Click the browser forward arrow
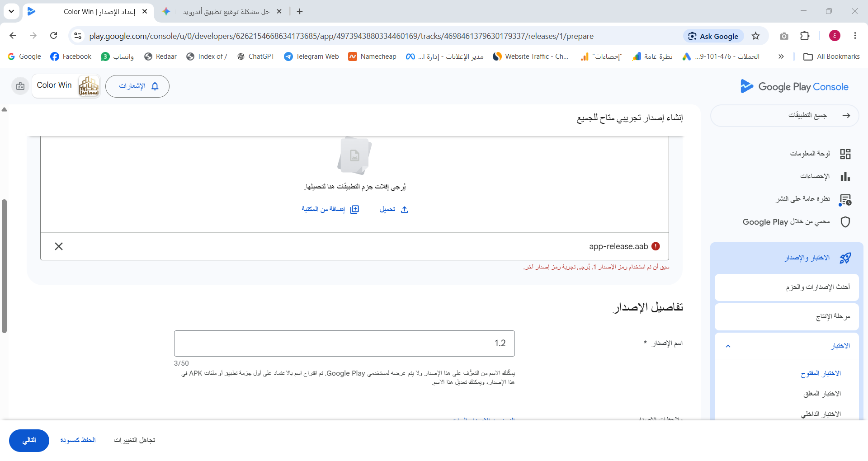The width and height of the screenshot is (868, 461). tap(33, 36)
